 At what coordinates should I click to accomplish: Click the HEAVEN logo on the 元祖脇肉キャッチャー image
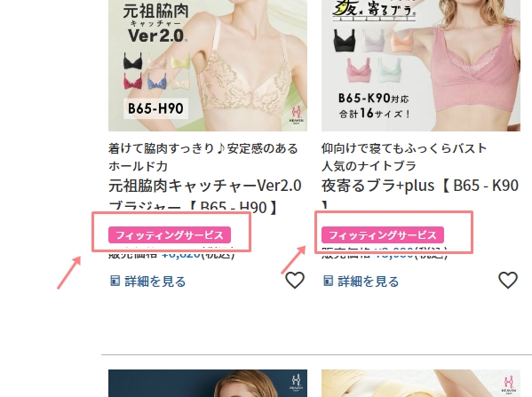click(x=297, y=115)
